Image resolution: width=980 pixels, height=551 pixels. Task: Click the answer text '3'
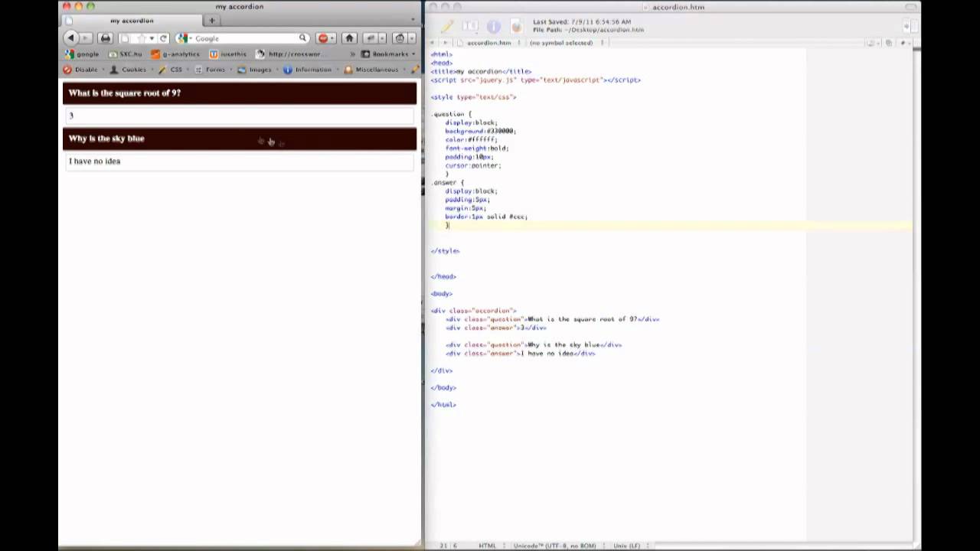pyautogui.click(x=71, y=116)
